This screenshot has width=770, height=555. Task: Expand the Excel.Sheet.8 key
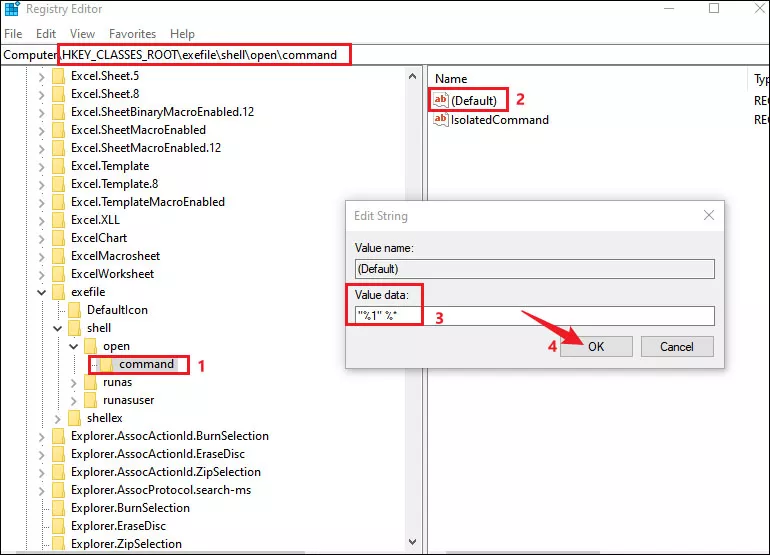(x=42, y=95)
